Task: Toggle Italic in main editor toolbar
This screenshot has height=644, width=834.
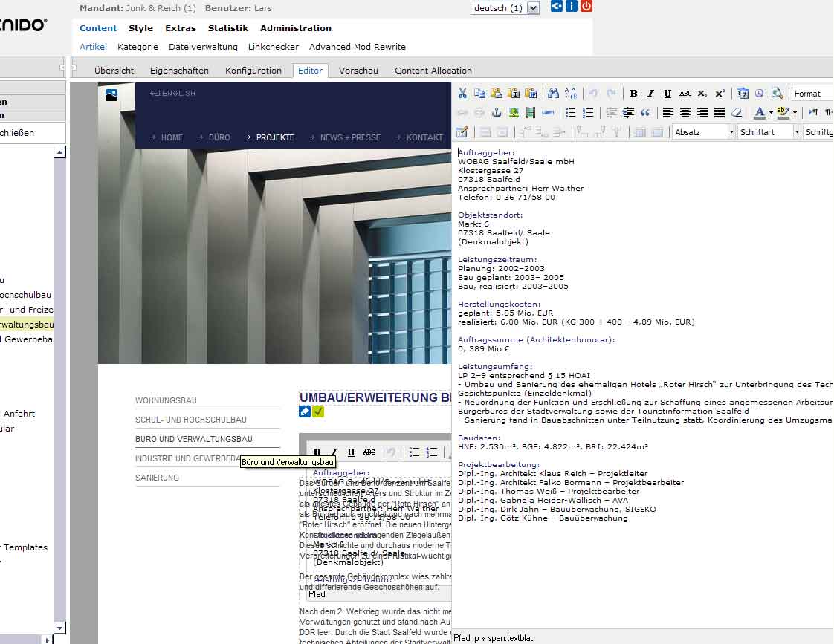Action: pyautogui.click(x=650, y=94)
